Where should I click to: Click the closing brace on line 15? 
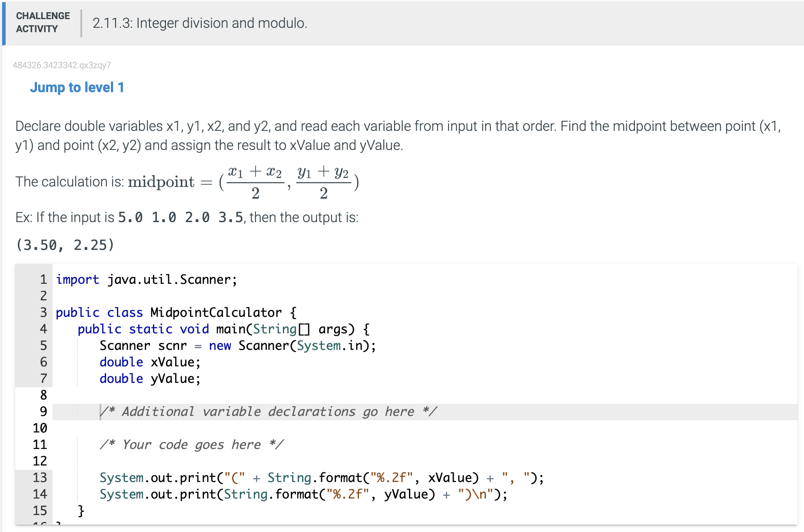click(x=80, y=510)
